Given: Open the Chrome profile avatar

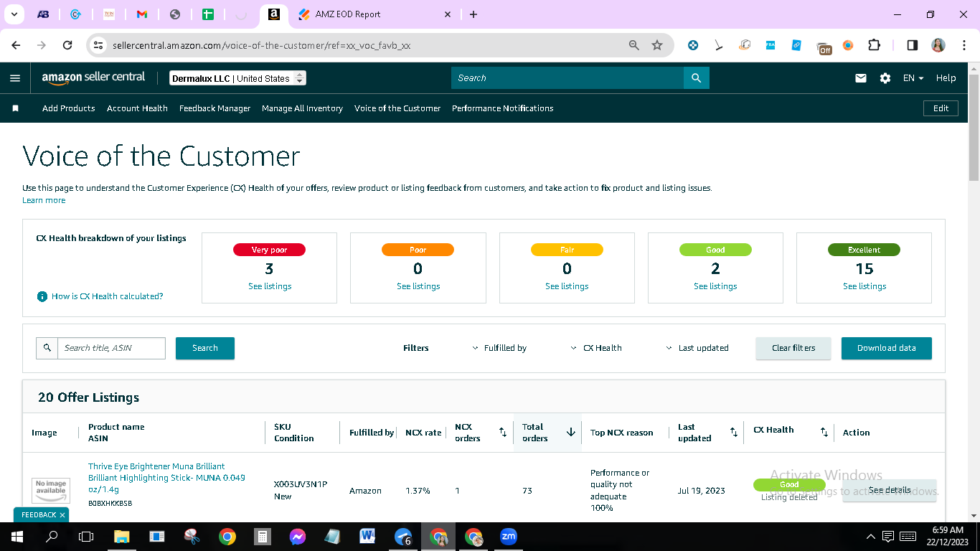Looking at the screenshot, I should 938,45.
